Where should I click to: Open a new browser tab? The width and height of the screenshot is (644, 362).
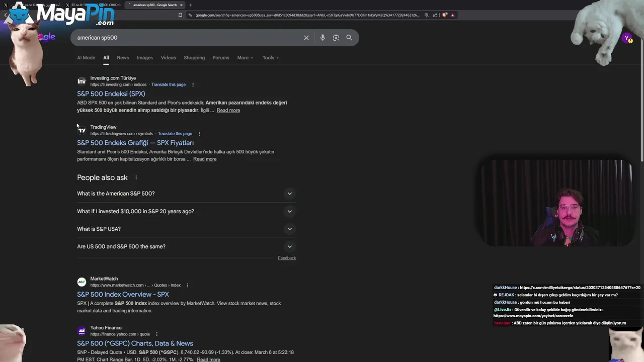tap(190, 5)
